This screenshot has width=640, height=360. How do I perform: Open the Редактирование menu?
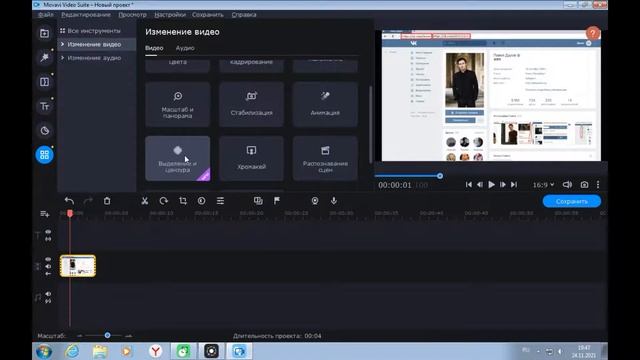pos(86,15)
